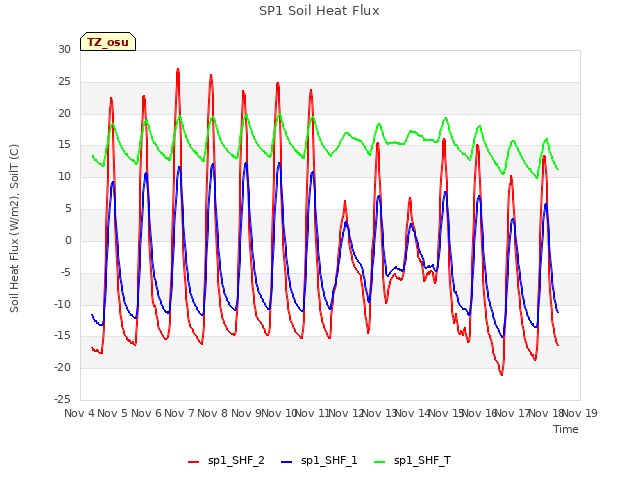Click the Nov 7 x-axis tick label
This screenshot has width=640, height=480.
point(180,413)
